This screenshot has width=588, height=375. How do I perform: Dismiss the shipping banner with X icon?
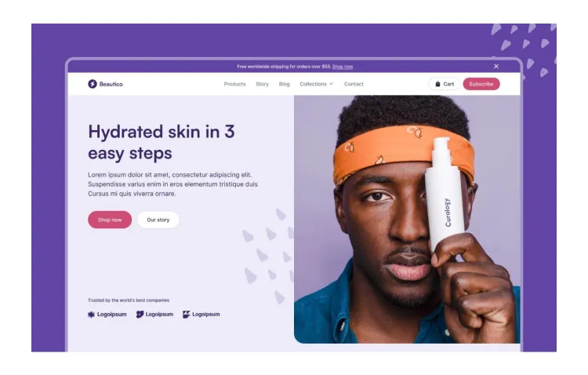496,67
